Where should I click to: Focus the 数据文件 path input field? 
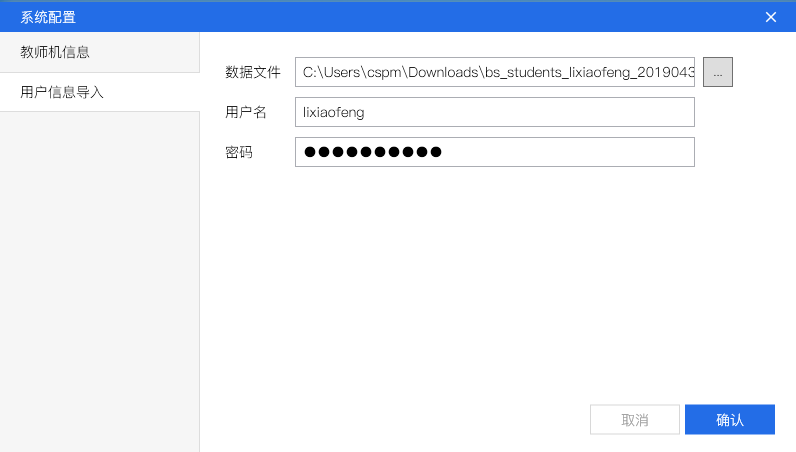494,72
